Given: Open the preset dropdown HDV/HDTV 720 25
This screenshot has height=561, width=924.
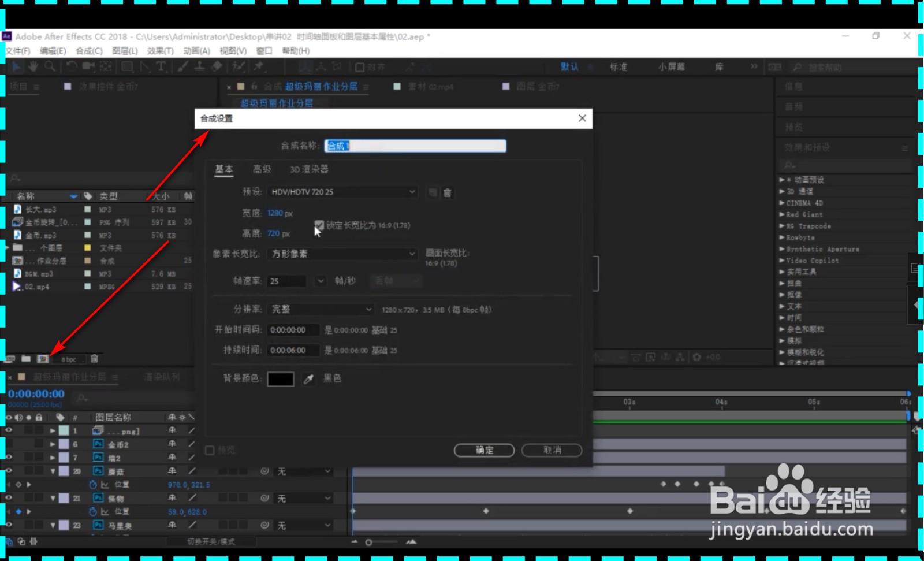Looking at the screenshot, I should tap(342, 192).
